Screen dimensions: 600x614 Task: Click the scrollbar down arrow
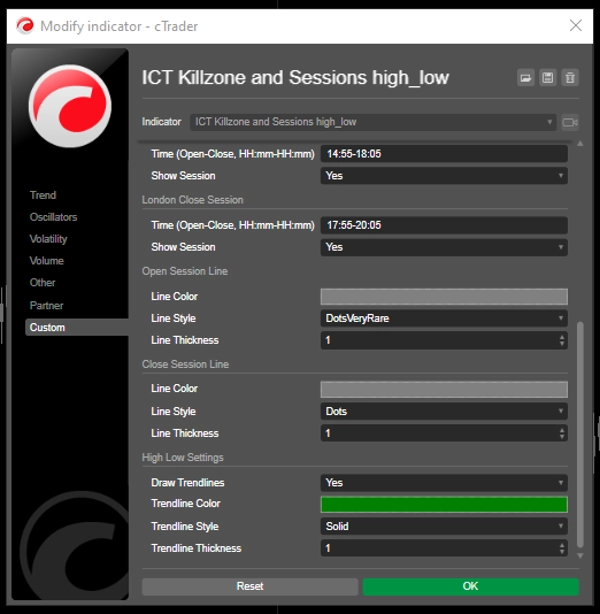coord(580,556)
